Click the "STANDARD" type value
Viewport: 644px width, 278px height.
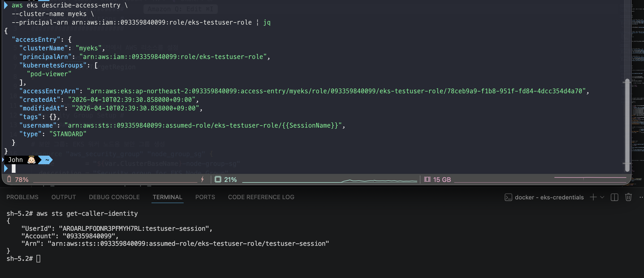68,134
